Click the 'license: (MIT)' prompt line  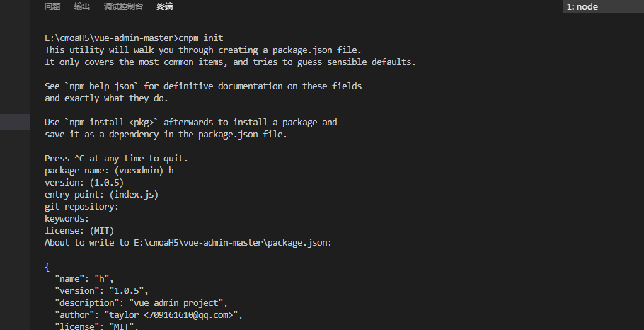(79, 231)
